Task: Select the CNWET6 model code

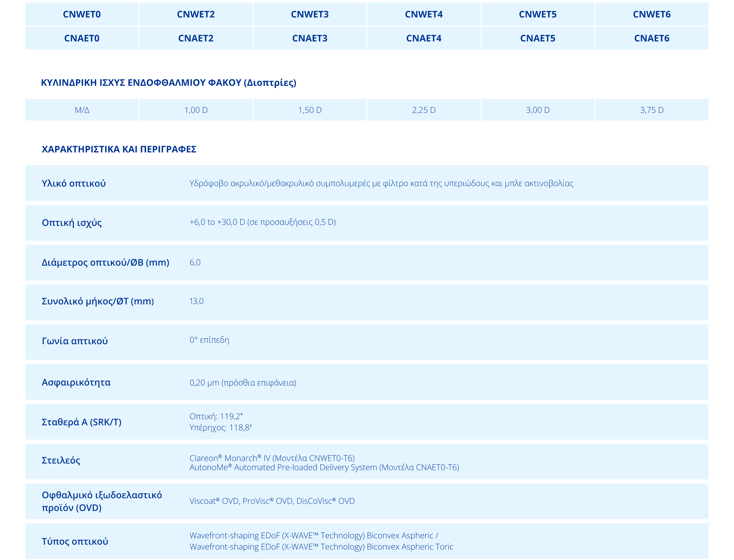Action: click(x=651, y=14)
